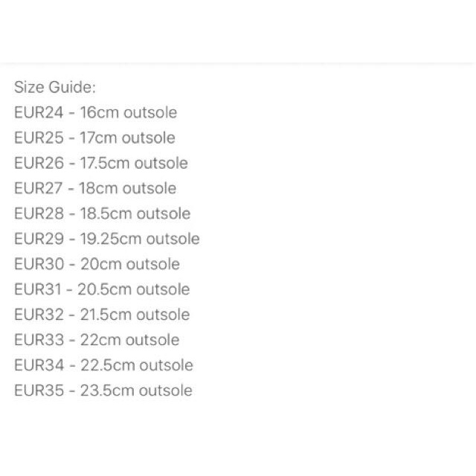Click the 19.25cm outsole measurement
The width and height of the screenshot is (476, 476).
click(140, 239)
